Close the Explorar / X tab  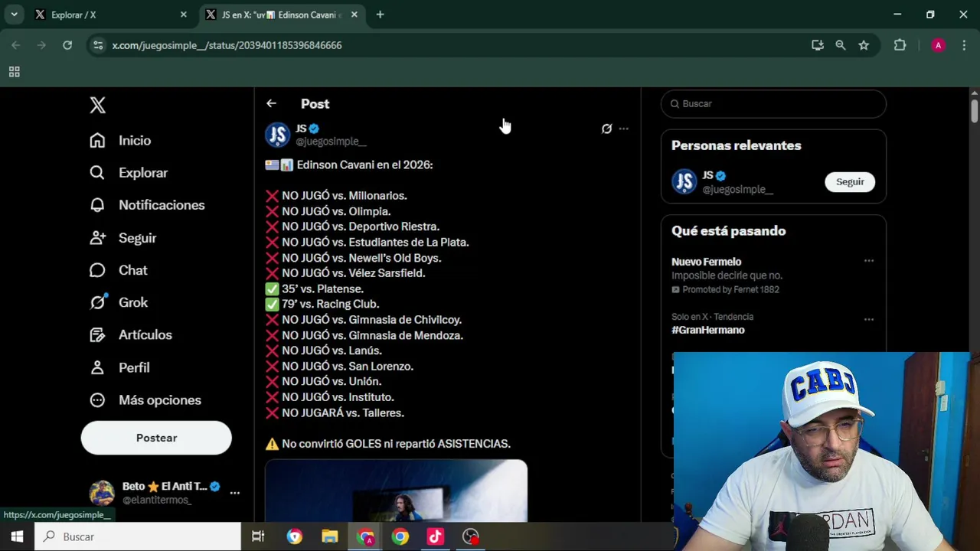tap(183, 15)
